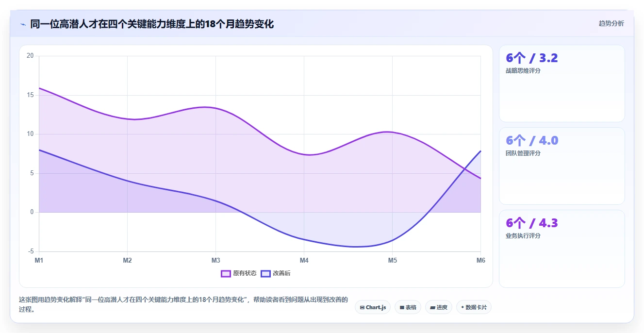Click the value 6个 / 4.3
The height and width of the screenshot is (333, 644).
tap(532, 223)
